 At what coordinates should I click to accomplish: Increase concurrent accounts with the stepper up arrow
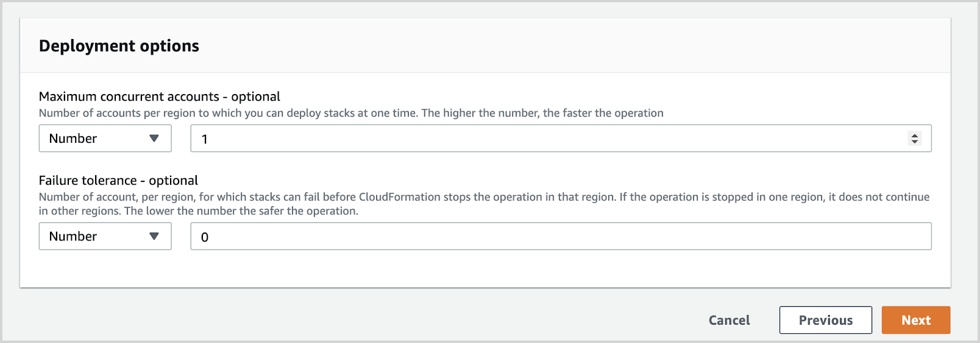pos(914,135)
